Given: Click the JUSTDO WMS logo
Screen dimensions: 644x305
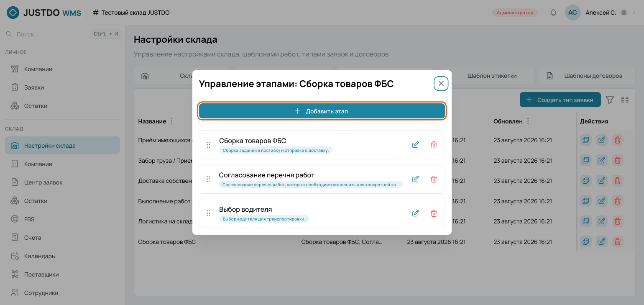Looking at the screenshot, I should 43,13.
